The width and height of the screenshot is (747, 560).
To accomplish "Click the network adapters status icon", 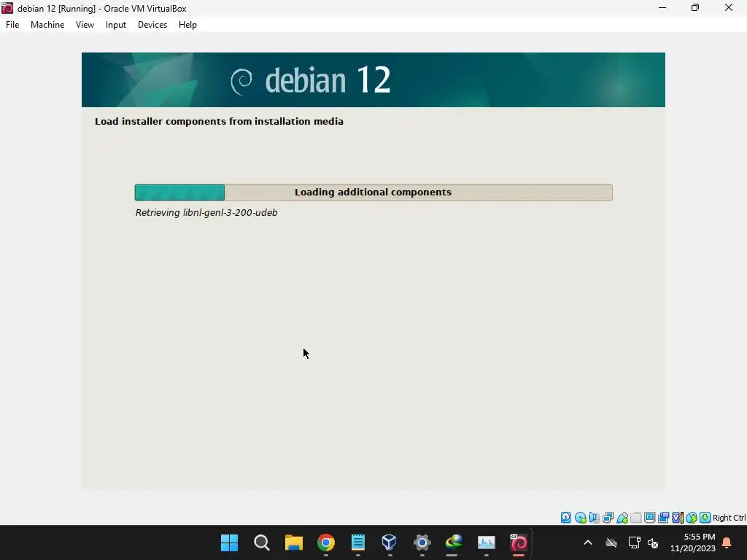I will pyautogui.click(x=608, y=518).
